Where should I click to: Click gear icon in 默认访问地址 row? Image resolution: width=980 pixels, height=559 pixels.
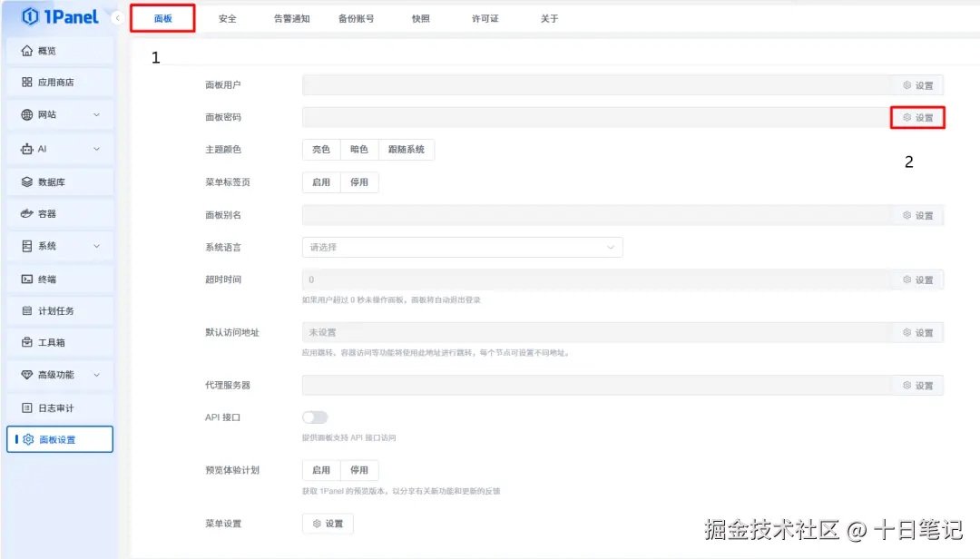(x=906, y=332)
